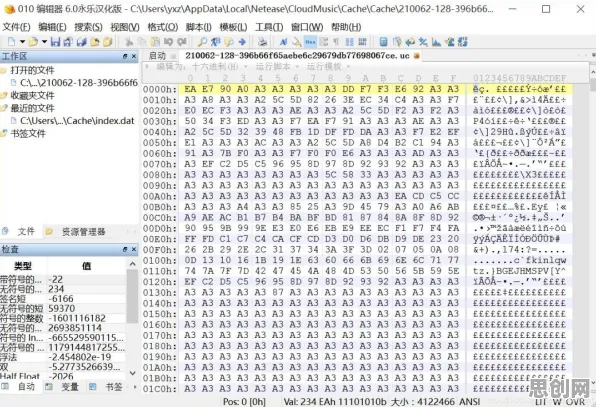Click the Find in Files icon
Image resolution: width=596 pixels, height=407 pixels.
[x=229, y=42]
